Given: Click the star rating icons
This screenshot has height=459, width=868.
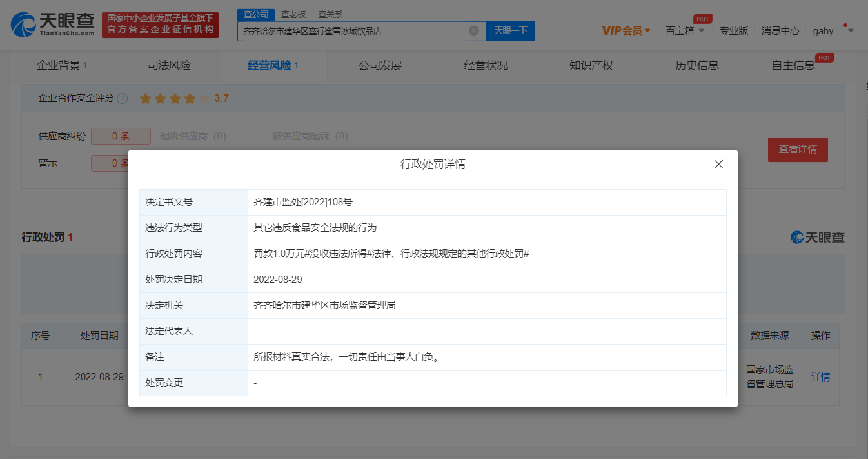Looking at the screenshot, I should tap(174, 99).
